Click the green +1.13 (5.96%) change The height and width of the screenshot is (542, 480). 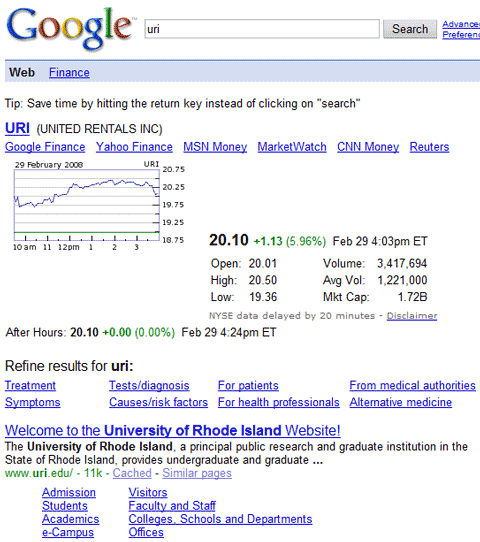(290, 241)
